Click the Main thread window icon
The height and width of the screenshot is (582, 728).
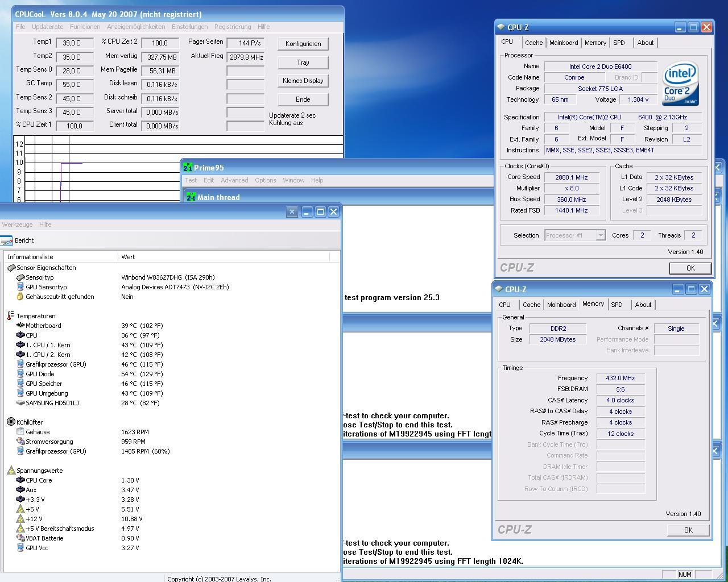coord(191,197)
